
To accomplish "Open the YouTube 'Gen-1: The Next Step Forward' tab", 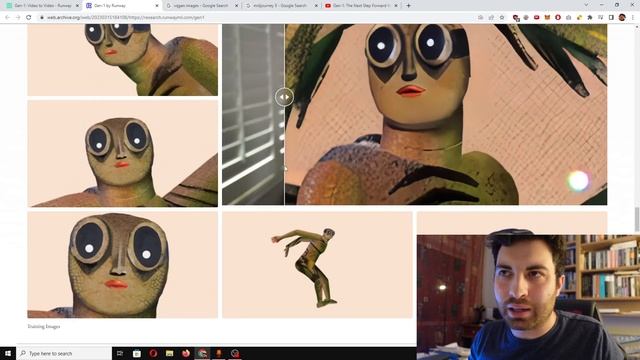I will coord(360,6).
